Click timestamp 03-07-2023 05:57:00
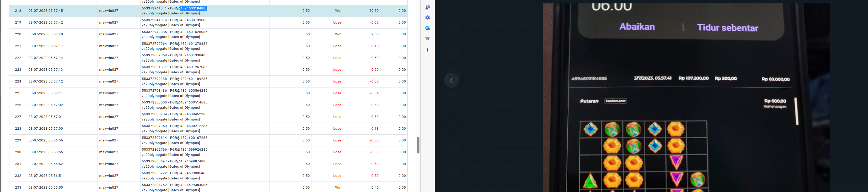The height and width of the screenshot is (192, 868). point(46,129)
